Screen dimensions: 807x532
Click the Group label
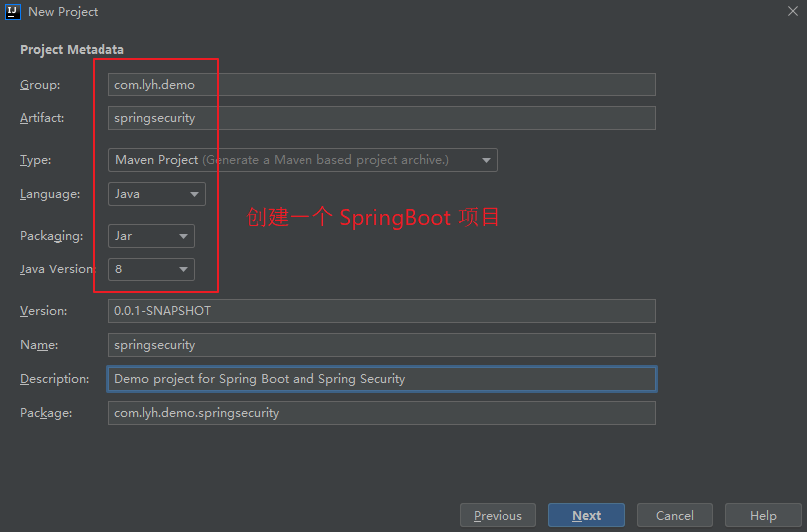[x=40, y=85]
